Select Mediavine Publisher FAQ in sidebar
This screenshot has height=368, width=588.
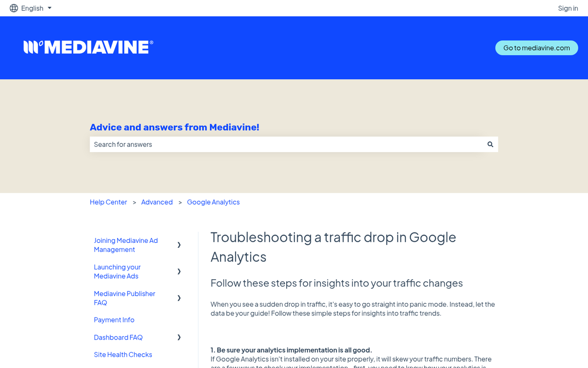click(x=124, y=298)
